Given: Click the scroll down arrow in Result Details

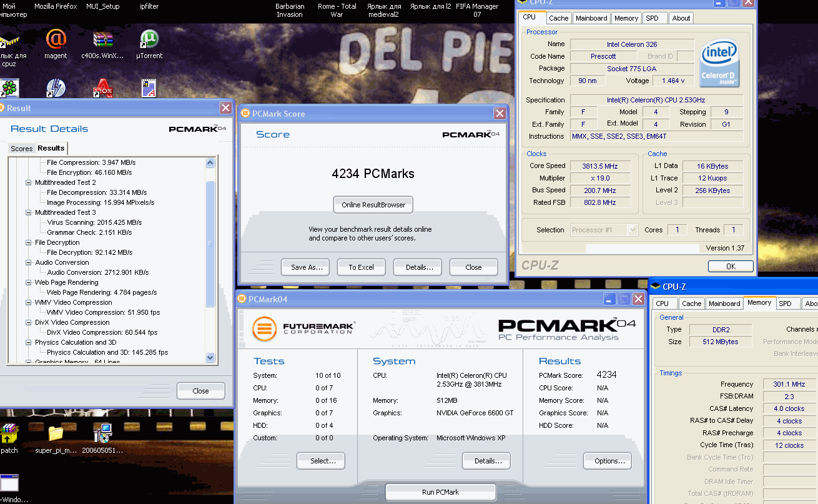Looking at the screenshot, I should click(x=210, y=358).
